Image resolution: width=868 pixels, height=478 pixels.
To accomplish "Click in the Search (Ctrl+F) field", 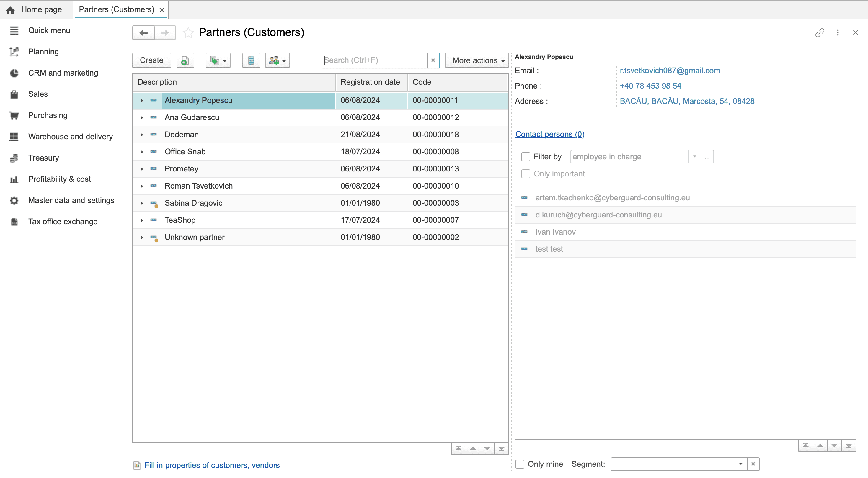I will 374,60.
